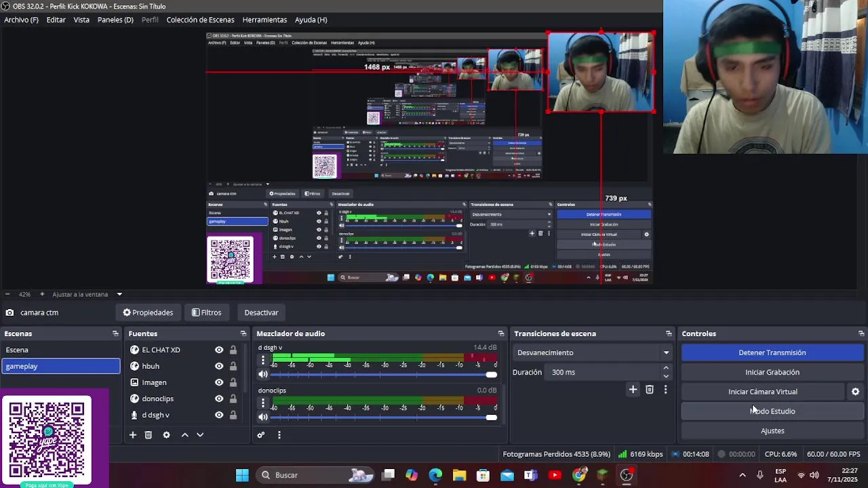Pop out the Controles panel

tap(861, 333)
